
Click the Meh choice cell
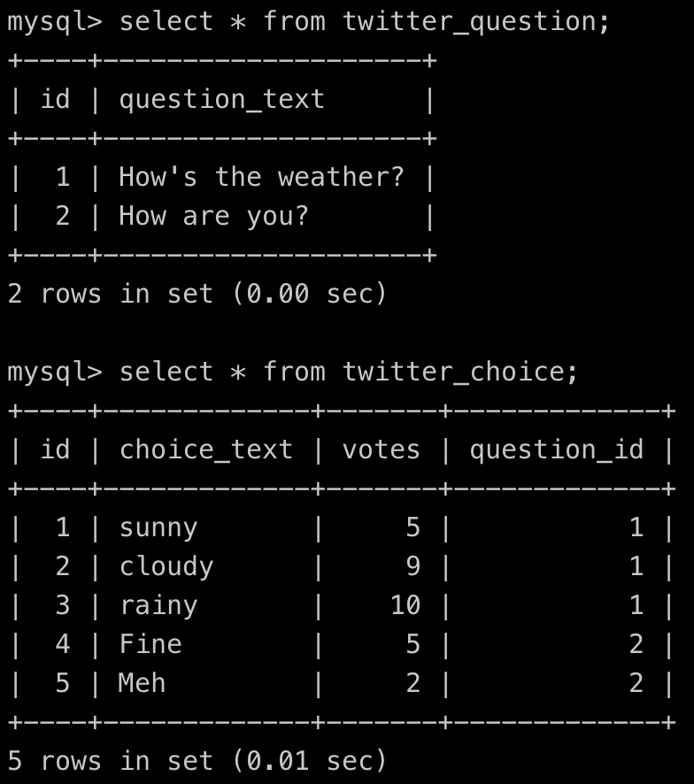(x=143, y=683)
